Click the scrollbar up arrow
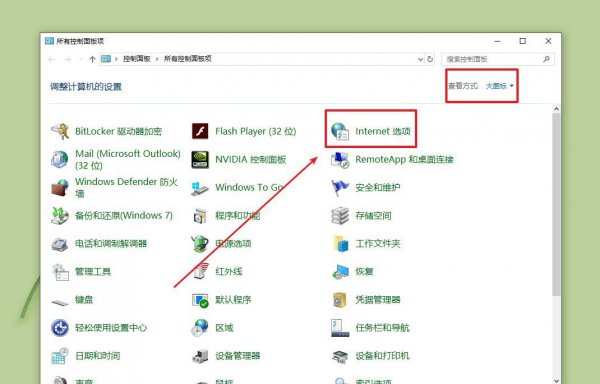 pos(556,109)
